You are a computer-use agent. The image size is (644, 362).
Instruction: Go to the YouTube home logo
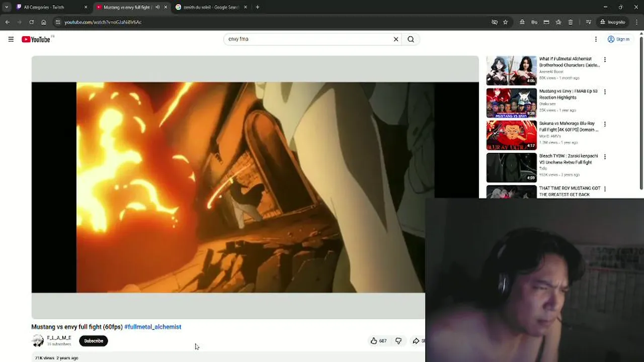pos(36,39)
